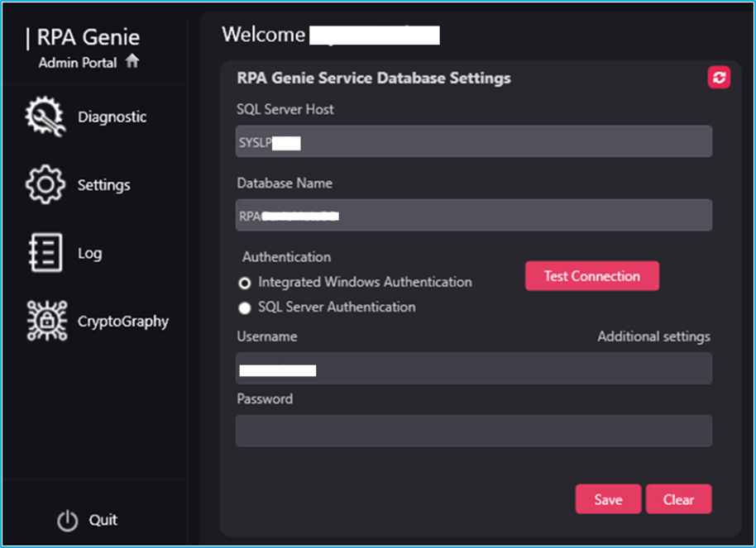756x548 pixels.
Task: Click the RPA Genie title
Action: tap(89, 37)
